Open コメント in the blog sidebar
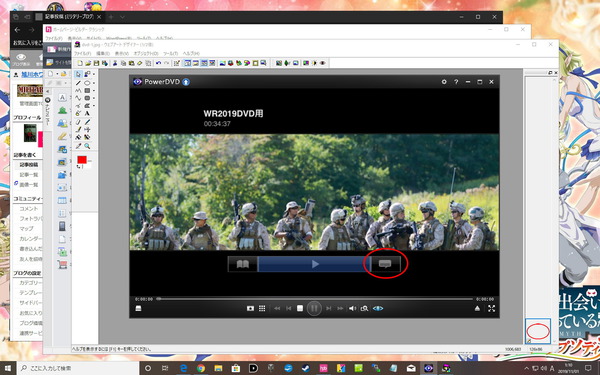This screenshot has height=375, width=600. coord(29,209)
